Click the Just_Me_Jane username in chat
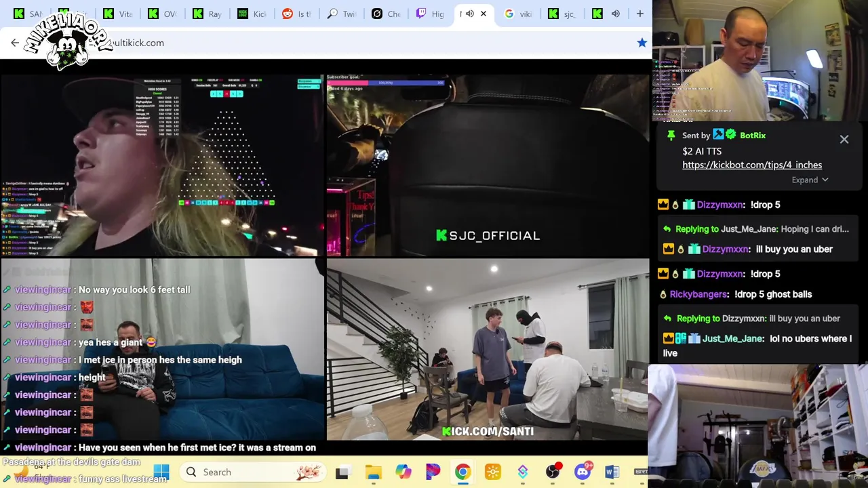 732,338
